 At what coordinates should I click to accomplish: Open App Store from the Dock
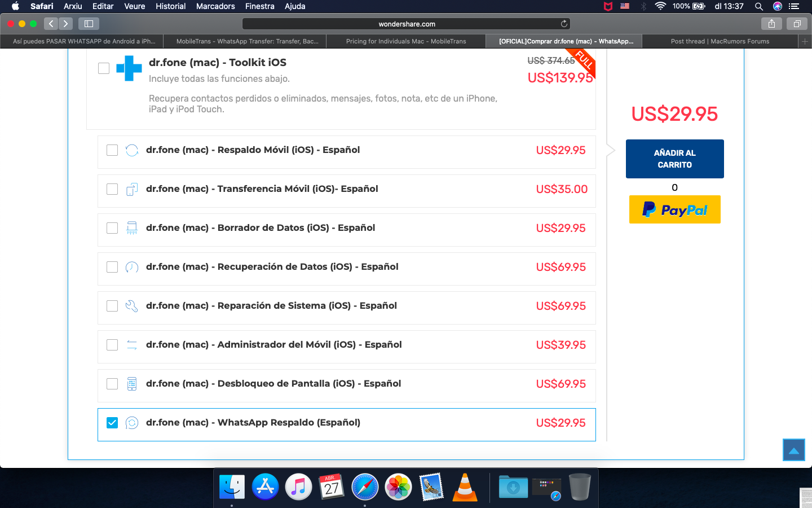coord(265,487)
